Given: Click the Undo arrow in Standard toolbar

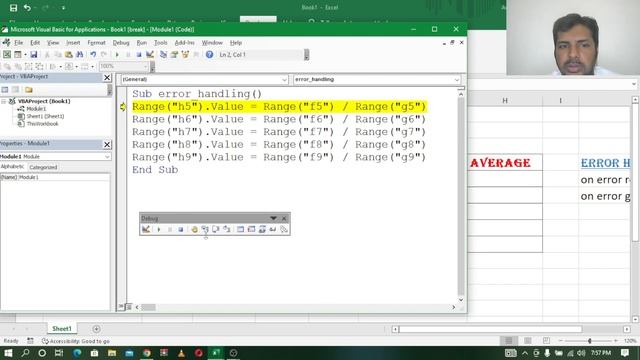Looking at the screenshot, I should 93,54.
